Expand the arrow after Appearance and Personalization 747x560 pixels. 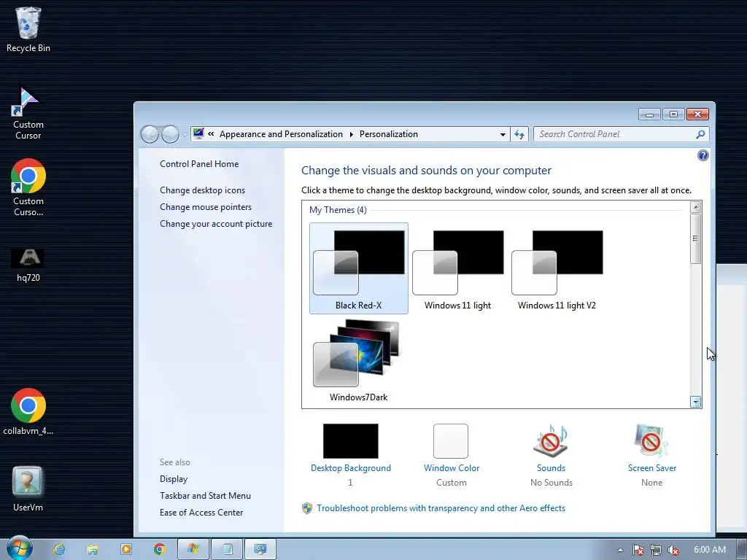351,134
